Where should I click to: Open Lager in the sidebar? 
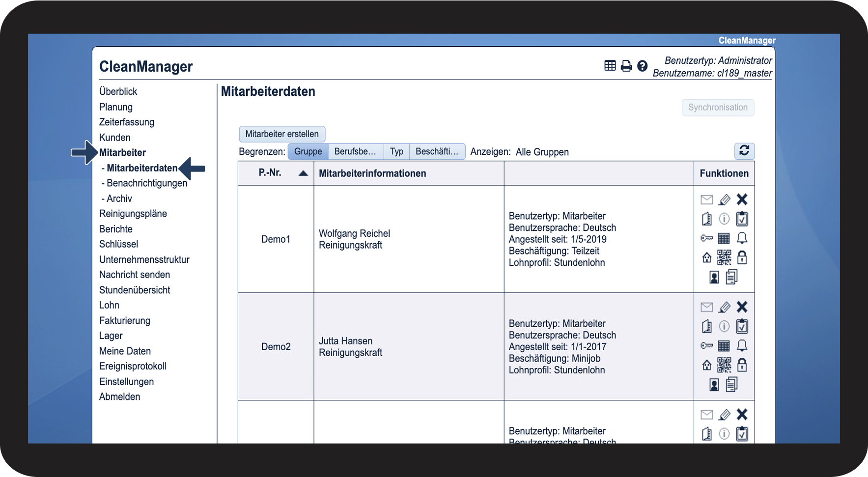111,336
